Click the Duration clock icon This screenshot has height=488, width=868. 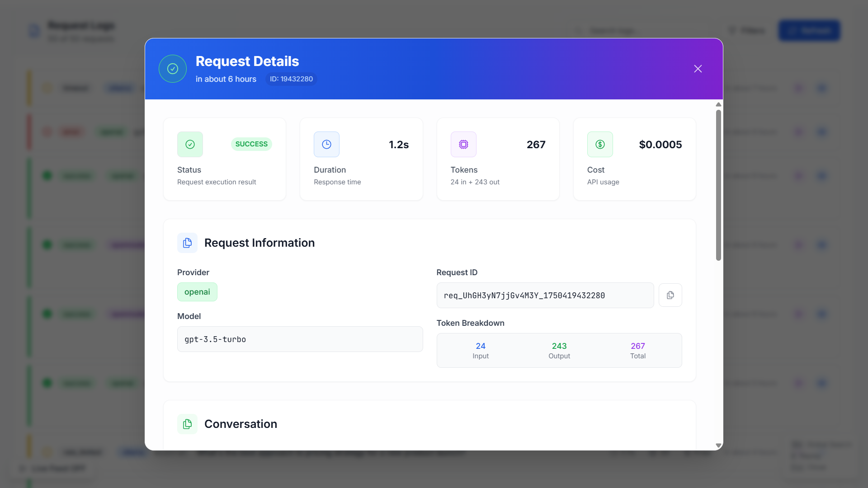pyautogui.click(x=326, y=144)
